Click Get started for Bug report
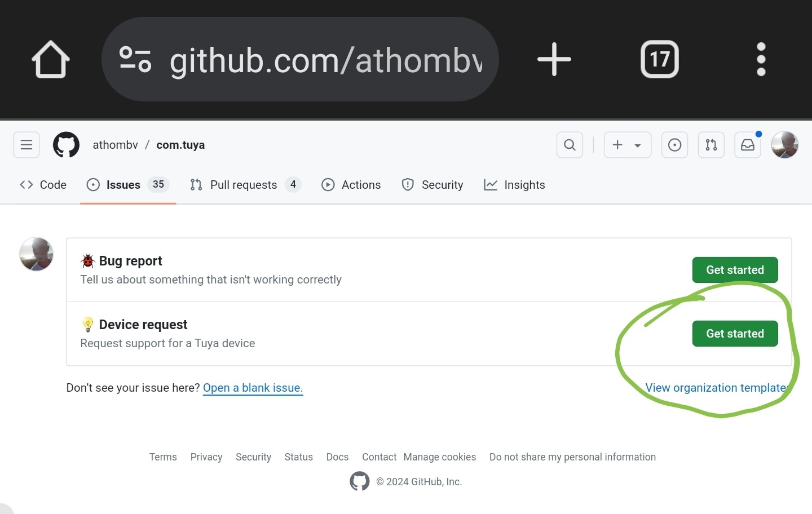Viewport: 812px width, 514px height. pos(735,270)
